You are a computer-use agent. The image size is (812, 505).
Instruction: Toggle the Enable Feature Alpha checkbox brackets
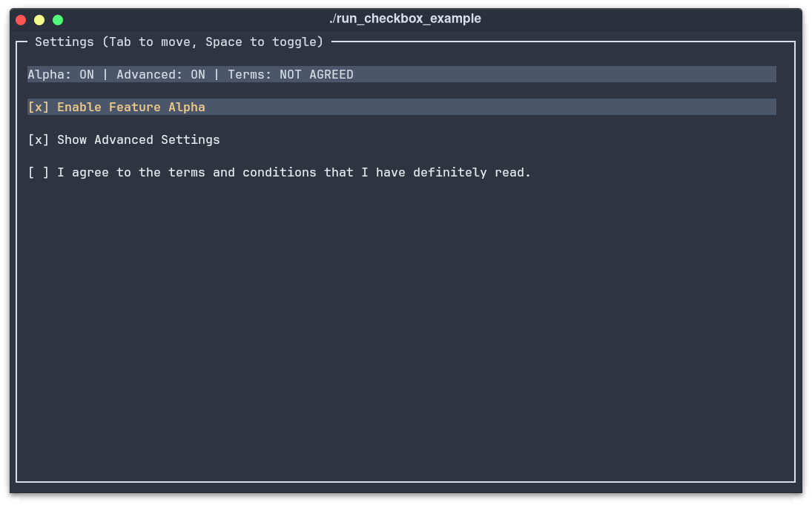(39, 108)
